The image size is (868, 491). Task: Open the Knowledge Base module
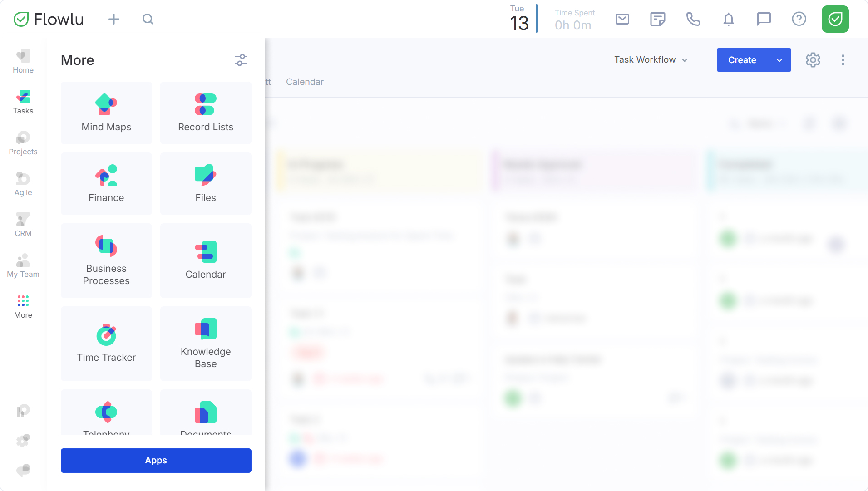205,344
